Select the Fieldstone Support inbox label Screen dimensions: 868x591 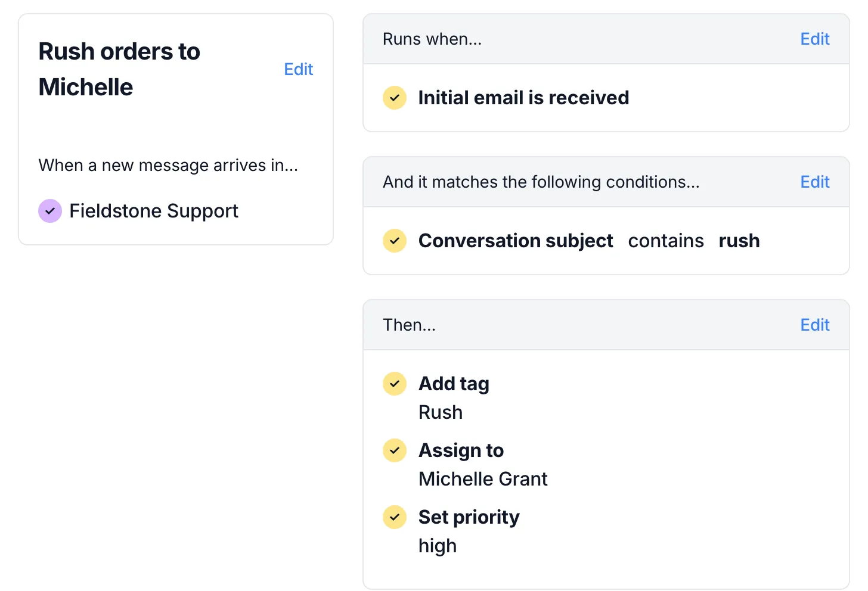(154, 211)
